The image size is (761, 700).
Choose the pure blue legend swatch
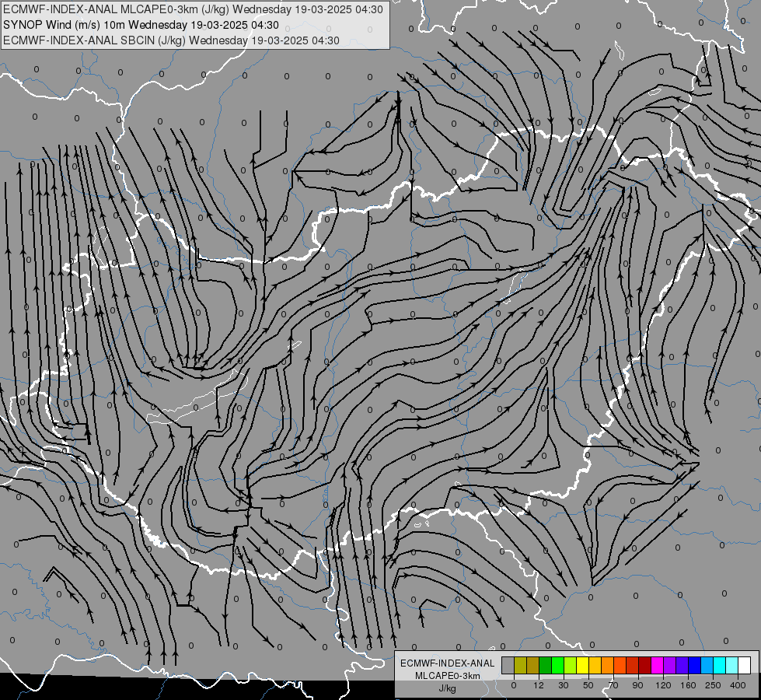click(x=695, y=665)
